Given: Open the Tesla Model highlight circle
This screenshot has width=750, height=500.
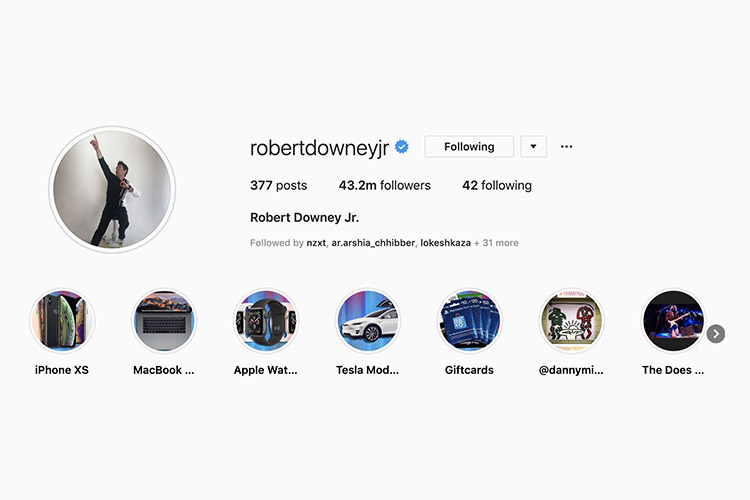Looking at the screenshot, I should tap(368, 320).
